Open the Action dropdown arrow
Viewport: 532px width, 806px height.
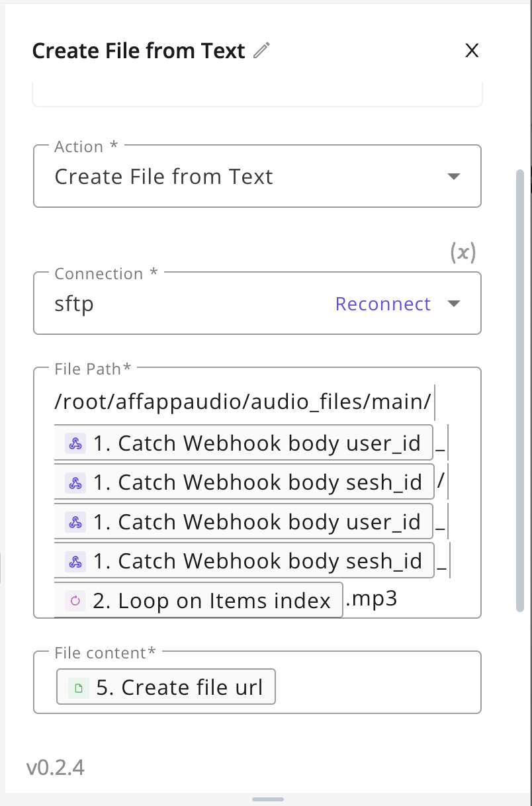(453, 177)
